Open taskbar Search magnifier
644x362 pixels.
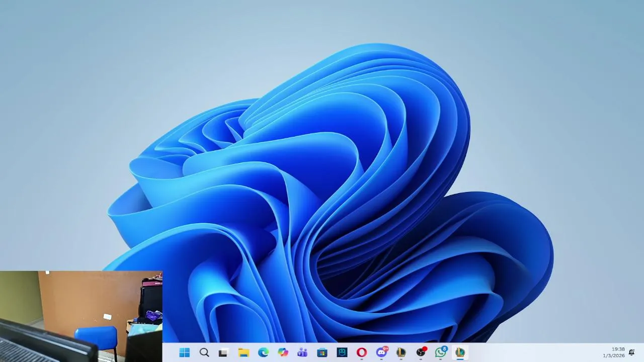[x=204, y=352]
